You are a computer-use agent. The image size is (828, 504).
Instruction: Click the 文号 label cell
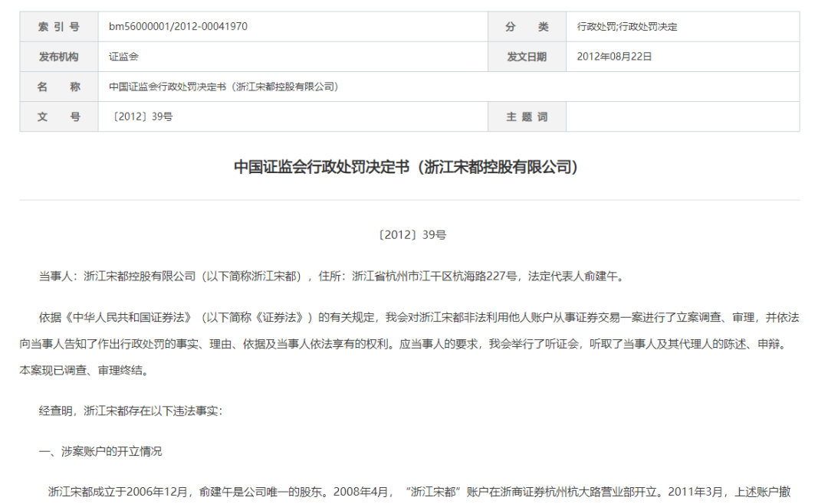pyautogui.click(x=59, y=116)
